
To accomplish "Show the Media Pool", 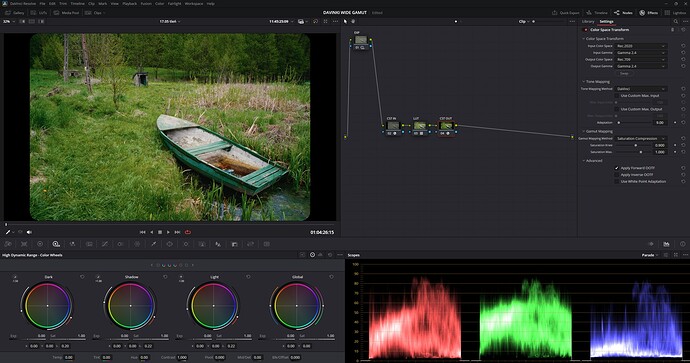I will (x=66, y=13).
